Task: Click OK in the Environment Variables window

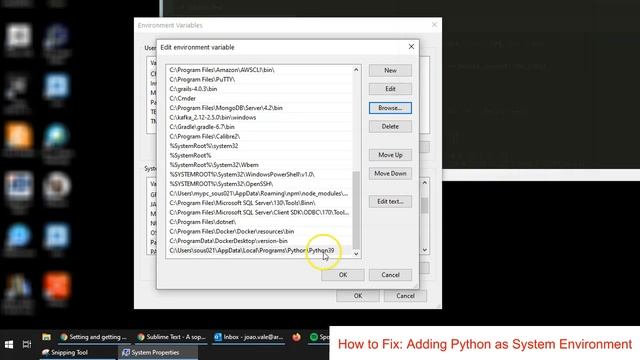Action: pos(358,296)
